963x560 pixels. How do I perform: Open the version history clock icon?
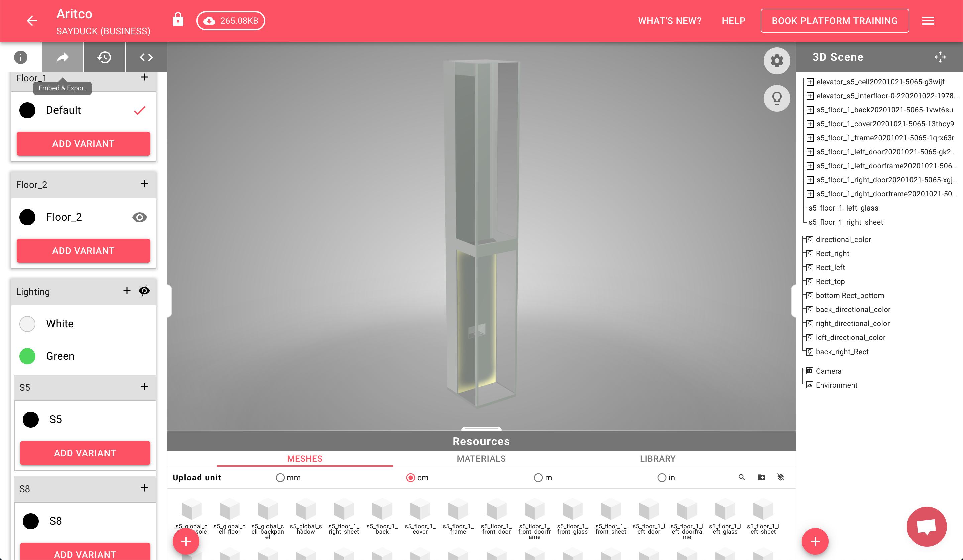click(x=104, y=57)
